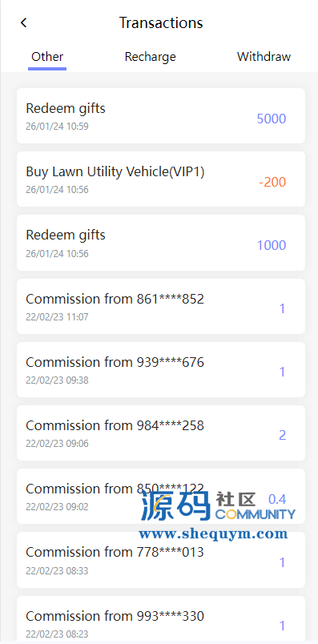318x644 pixels.
Task: Click the amount 2 commission value
Action: coord(282,436)
